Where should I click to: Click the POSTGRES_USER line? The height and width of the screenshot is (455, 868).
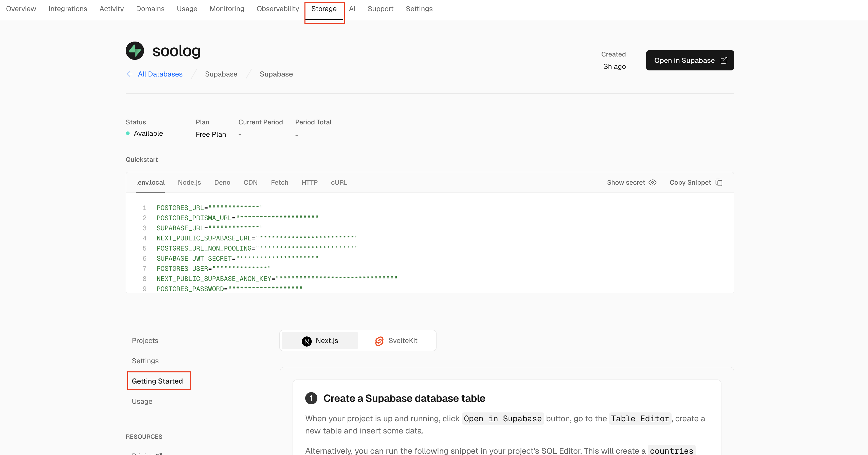coord(214,269)
